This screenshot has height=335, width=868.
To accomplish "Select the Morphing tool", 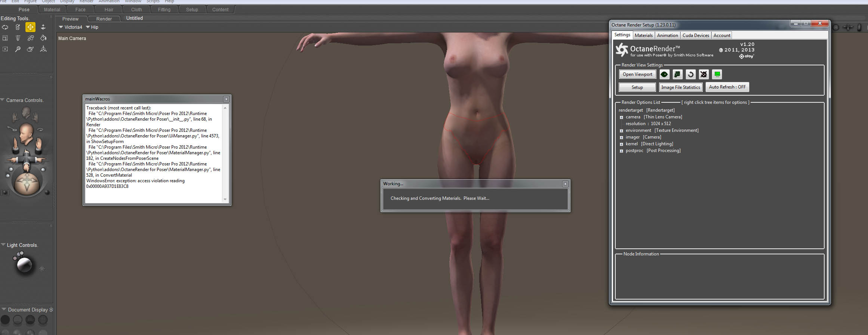I will click(30, 49).
